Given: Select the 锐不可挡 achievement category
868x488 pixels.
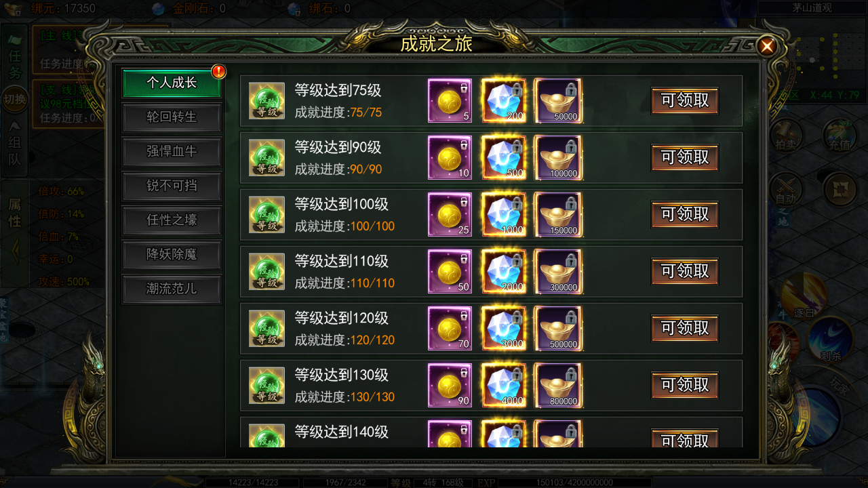Looking at the screenshot, I should 172,186.
